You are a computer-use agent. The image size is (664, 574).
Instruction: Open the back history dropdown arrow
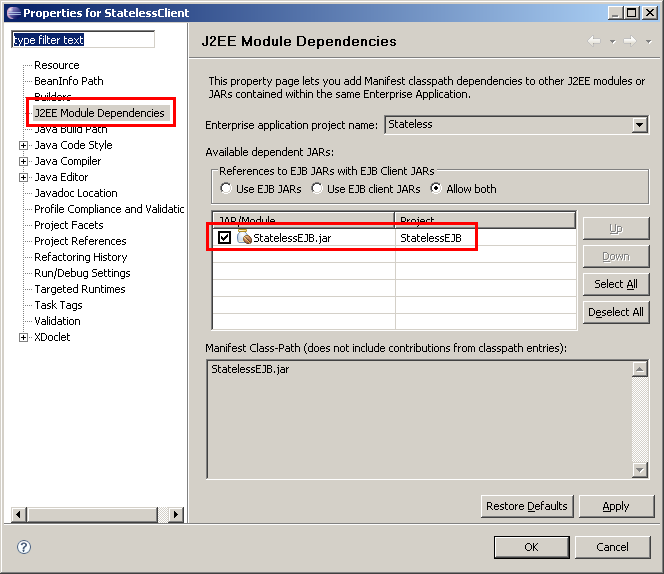[612, 42]
